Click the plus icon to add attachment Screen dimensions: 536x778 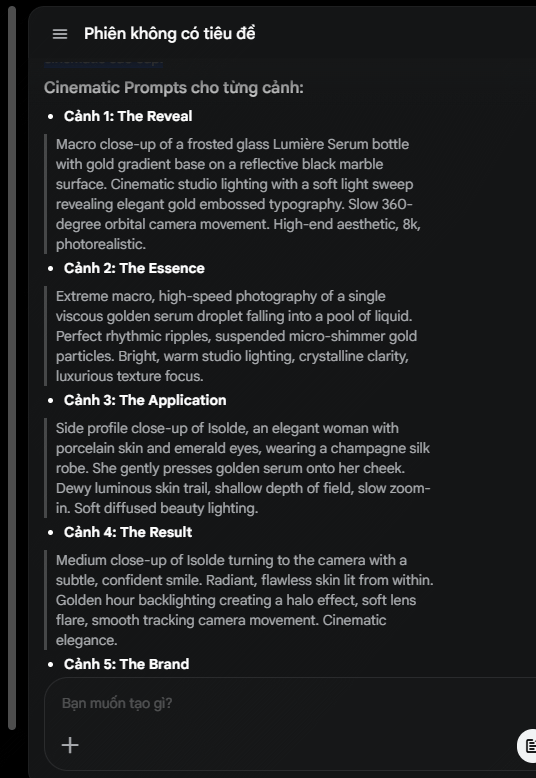[x=70, y=745]
